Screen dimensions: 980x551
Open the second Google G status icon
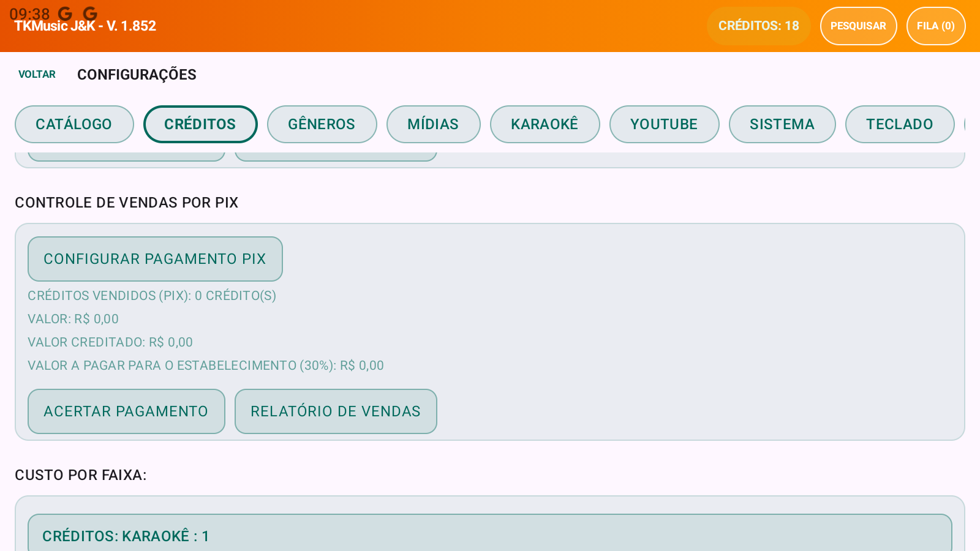point(90,13)
